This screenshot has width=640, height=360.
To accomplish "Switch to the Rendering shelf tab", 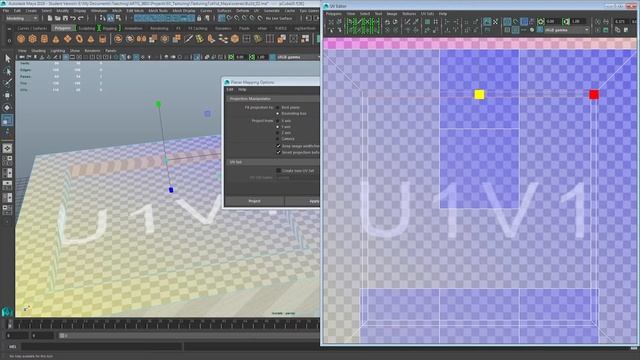I will 159,29.
